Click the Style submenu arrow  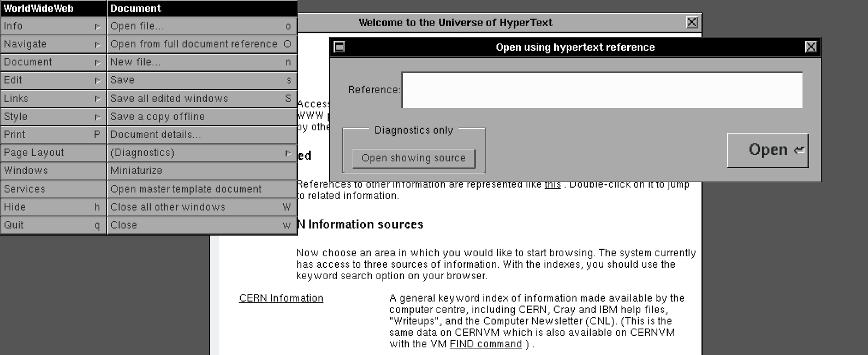(x=97, y=116)
